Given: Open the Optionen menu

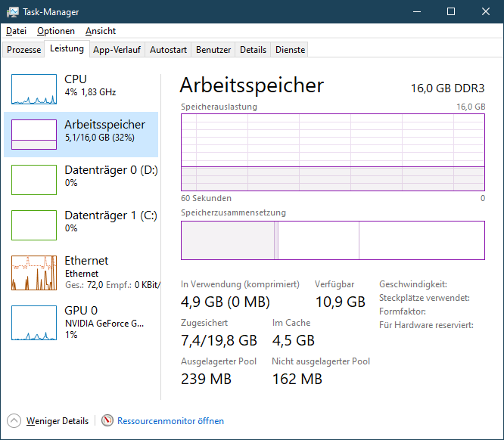Looking at the screenshot, I should point(56,31).
